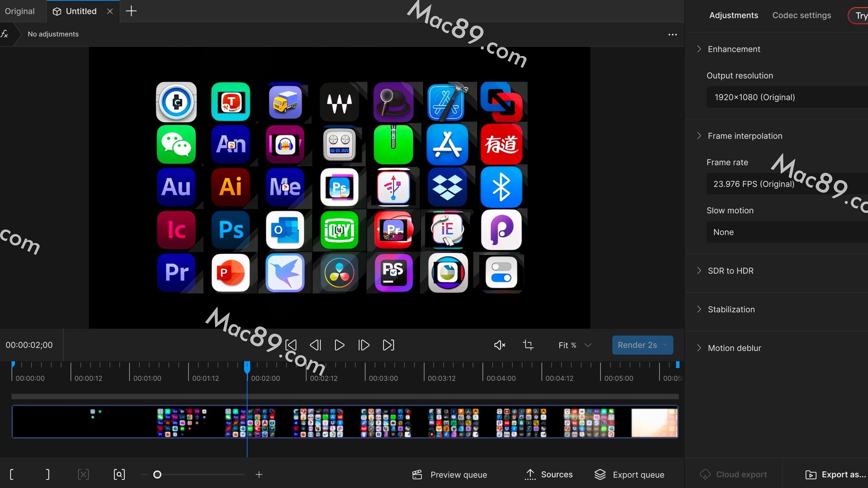The image size is (868, 488).
Task: Toggle audio mute speaker icon
Action: point(500,345)
